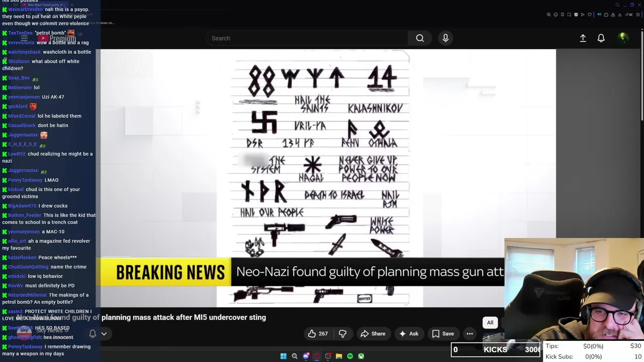Image resolution: width=644 pixels, height=362 pixels.
Task: Click chat username ChudQuietQuitting
Action: pyautogui.click(x=28, y=267)
